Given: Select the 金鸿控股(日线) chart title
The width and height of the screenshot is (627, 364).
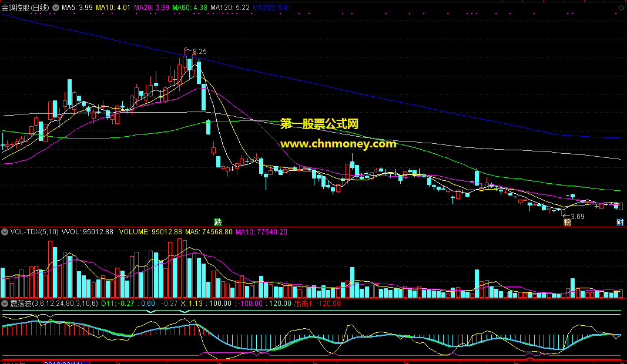Looking at the screenshot, I should [26, 8].
